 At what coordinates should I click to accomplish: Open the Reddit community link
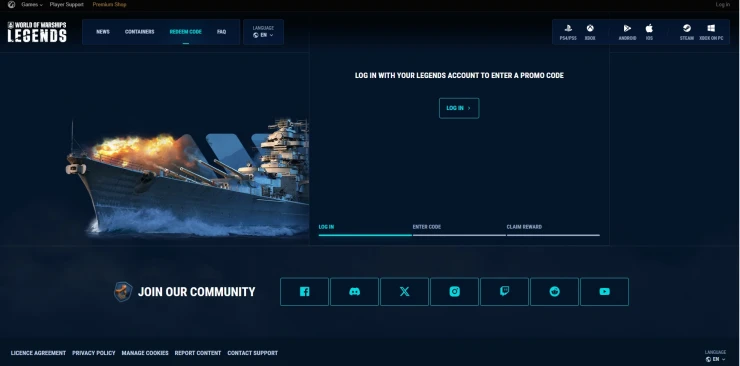[x=555, y=291]
